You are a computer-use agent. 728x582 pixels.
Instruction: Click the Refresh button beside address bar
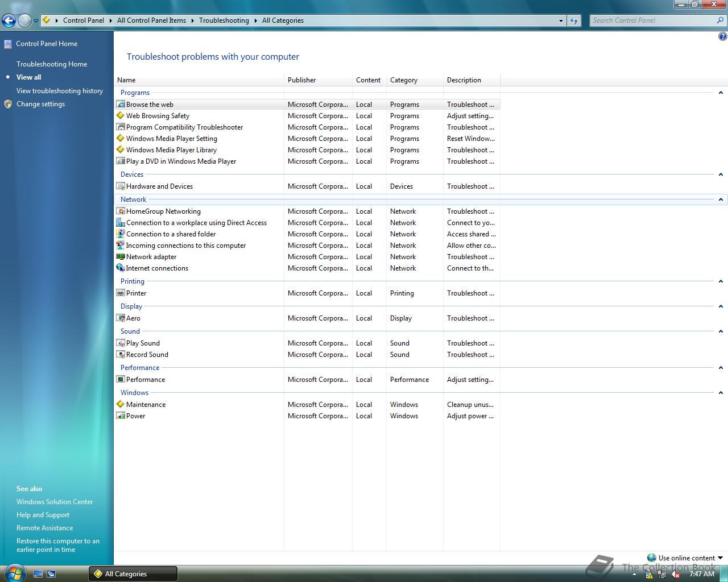(x=574, y=20)
